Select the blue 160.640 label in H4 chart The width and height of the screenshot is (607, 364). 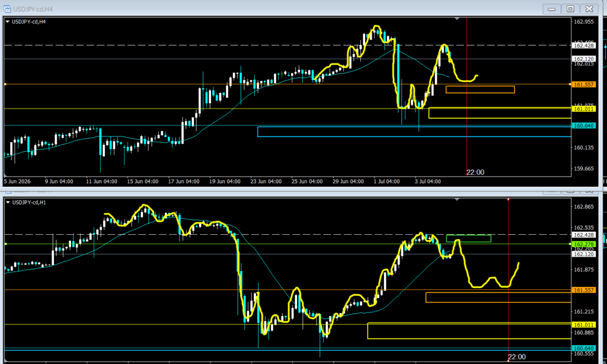coord(583,126)
